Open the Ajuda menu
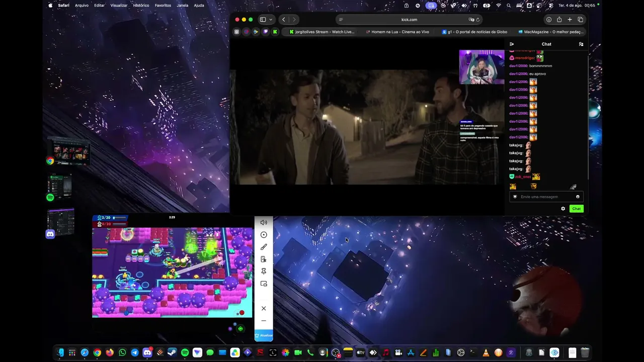Screen dimensions: 644x362 tap(199, 5)
